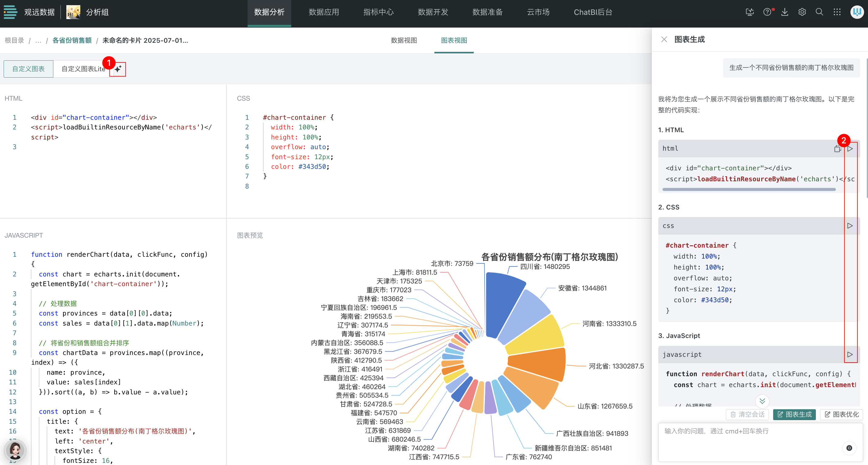
Task: Click the 清空会话 button
Action: pos(747,414)
